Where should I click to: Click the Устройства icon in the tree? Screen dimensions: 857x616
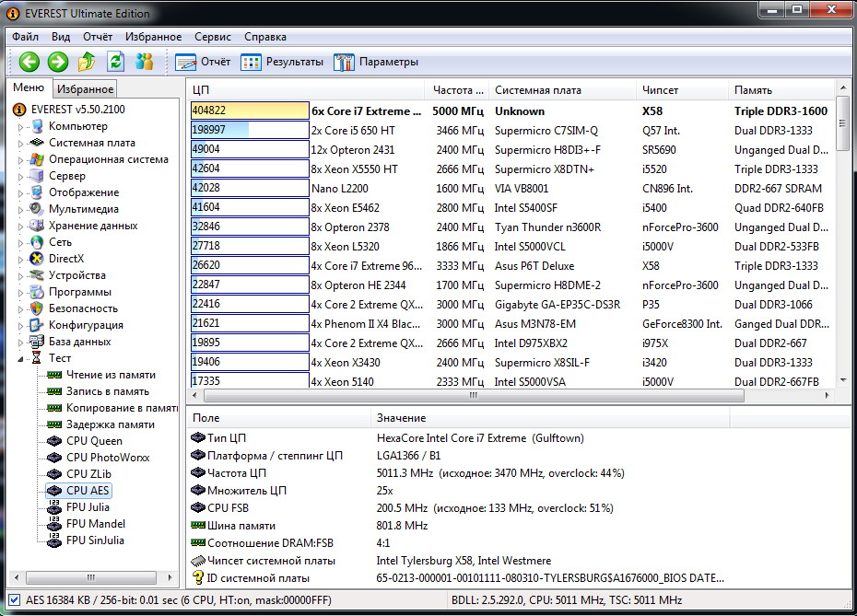(37, 275)
